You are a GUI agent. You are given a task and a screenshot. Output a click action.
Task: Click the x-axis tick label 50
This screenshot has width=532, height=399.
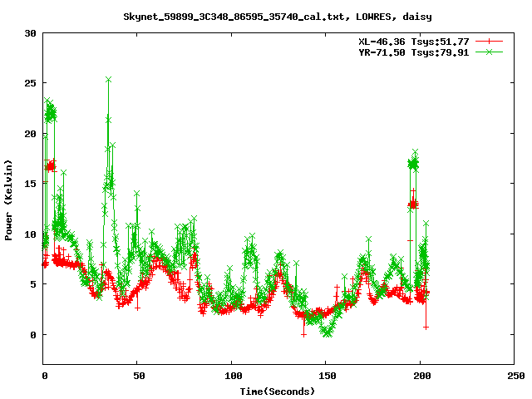(x=139, y=376)
